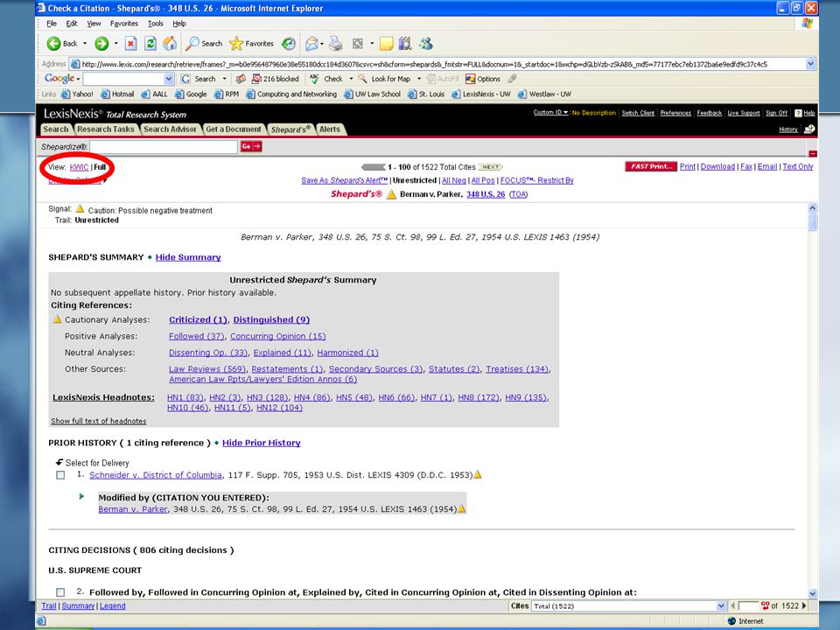The width and height of the screenshot is (840, 630).
Task: Click the Shepardize input field
Action: (x=164, y=146)
